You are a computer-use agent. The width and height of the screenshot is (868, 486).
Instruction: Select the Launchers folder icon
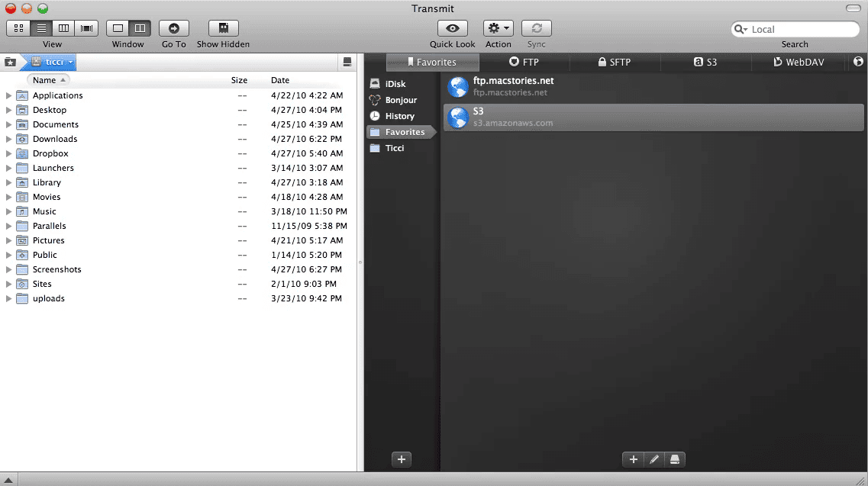click(x=22, y=168)
